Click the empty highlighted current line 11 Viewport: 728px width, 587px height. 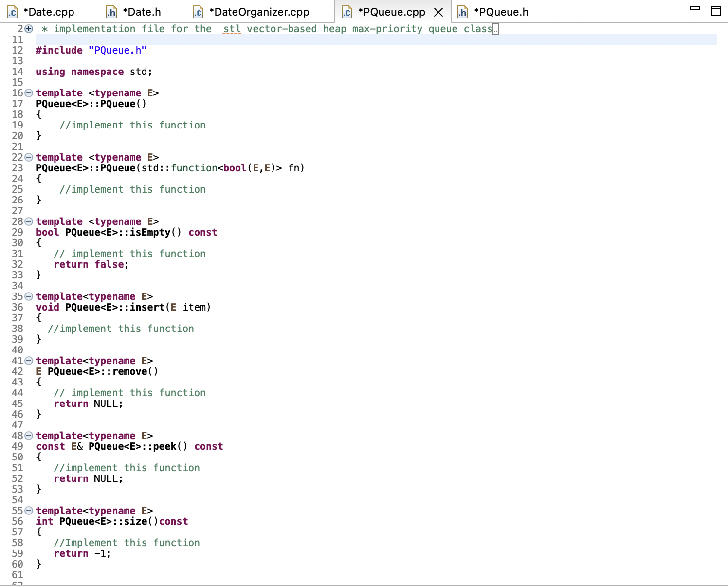[x=376, y=39]
